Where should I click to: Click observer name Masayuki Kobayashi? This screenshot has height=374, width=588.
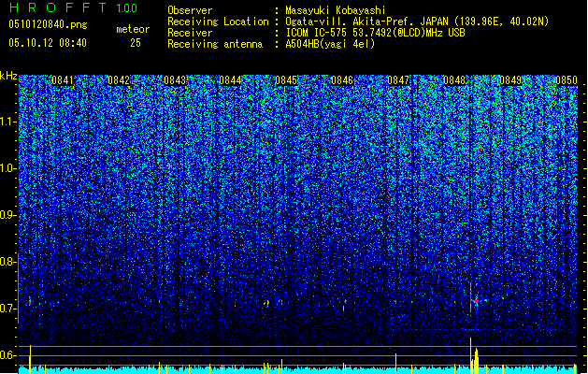point(336,10)
